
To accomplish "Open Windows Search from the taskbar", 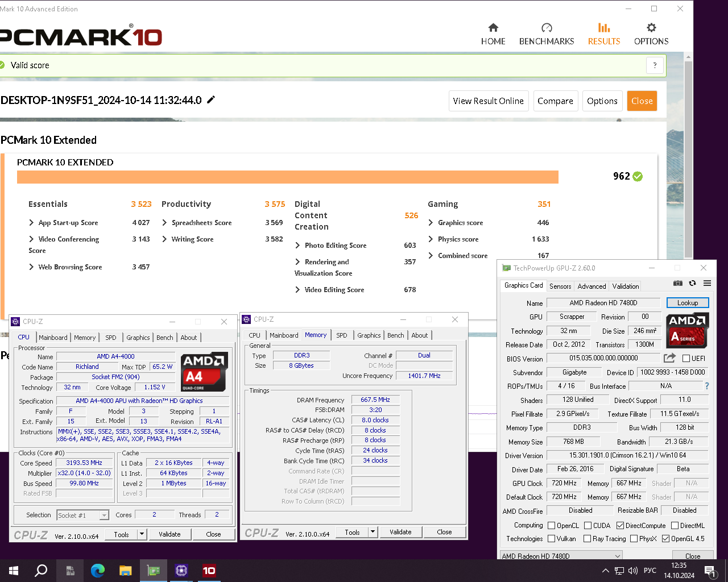I will pyautogui.click(x=41, y=571).
